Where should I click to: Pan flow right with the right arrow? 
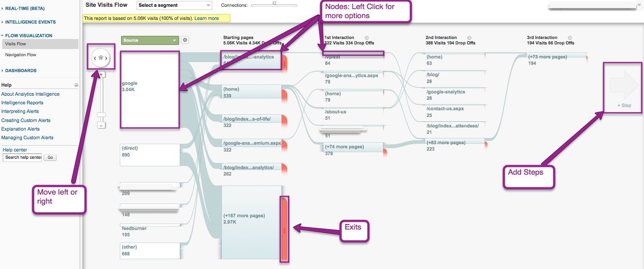[x=107, y=58]
